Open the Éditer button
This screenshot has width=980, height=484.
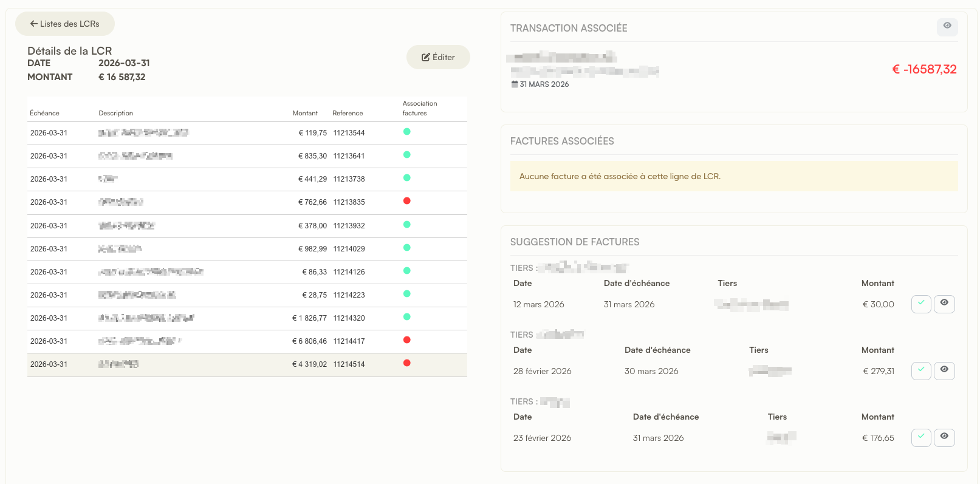438,57
